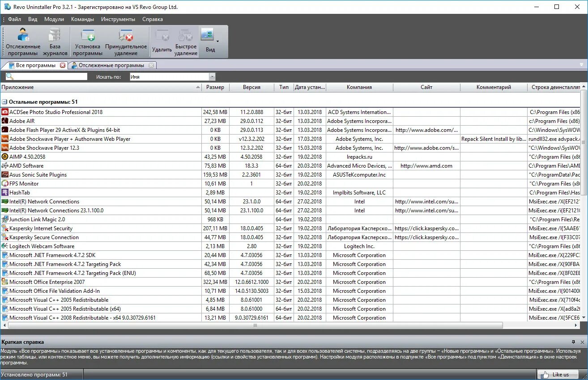The height and width of the screenshot is (380, 588).
Task: Click the FPS Monitor icon
Action: coord(5,184)
